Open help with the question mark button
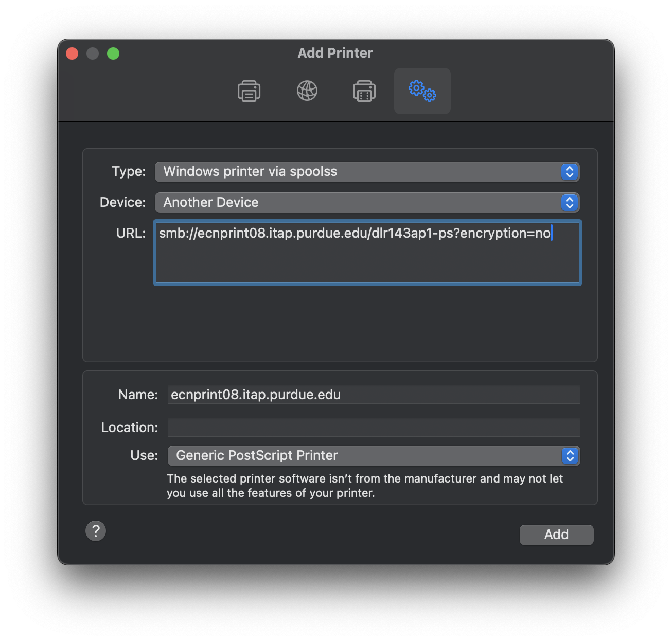The image size is (672, 641). (x=96, y=531)
